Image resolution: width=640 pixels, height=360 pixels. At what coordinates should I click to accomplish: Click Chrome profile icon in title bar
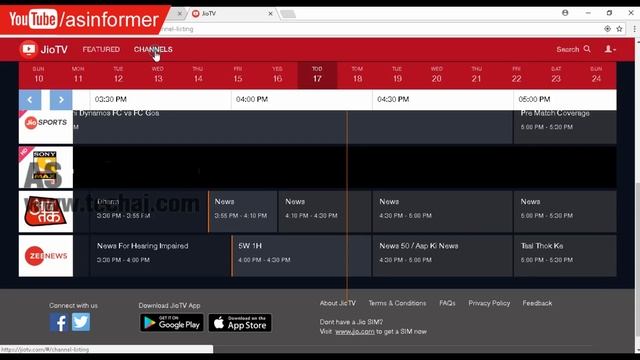pos(565,13)
